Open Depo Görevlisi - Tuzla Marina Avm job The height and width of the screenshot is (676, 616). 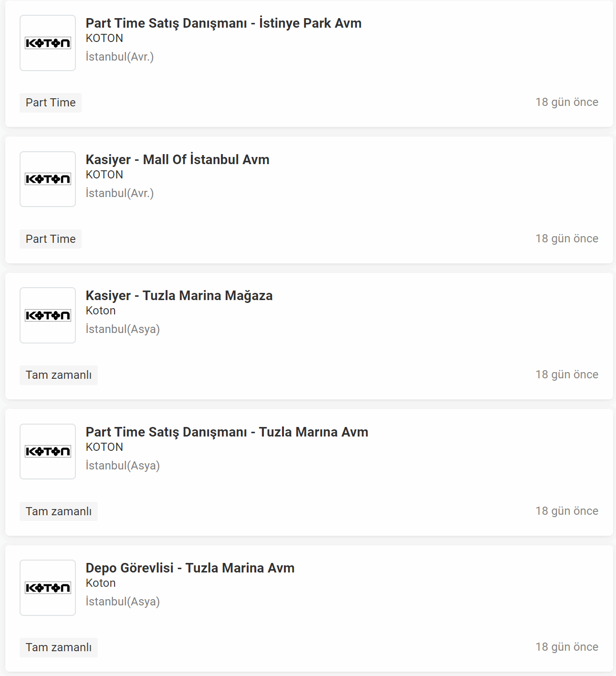[x=190, y=568]
